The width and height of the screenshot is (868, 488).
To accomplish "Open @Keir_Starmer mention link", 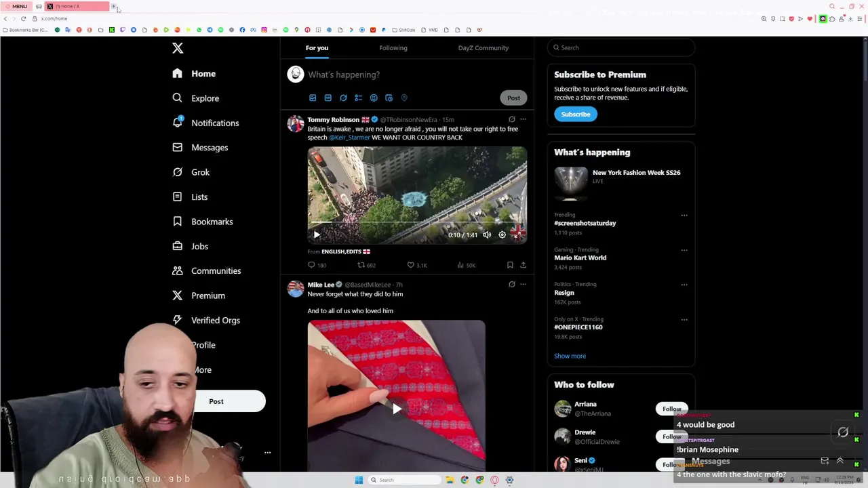I will click(349, 138).
